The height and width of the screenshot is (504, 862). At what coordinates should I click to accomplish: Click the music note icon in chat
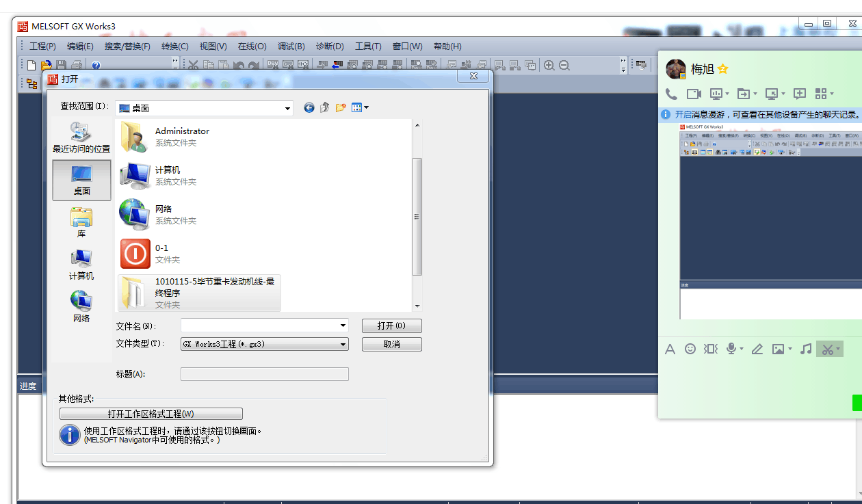point(806,349)
